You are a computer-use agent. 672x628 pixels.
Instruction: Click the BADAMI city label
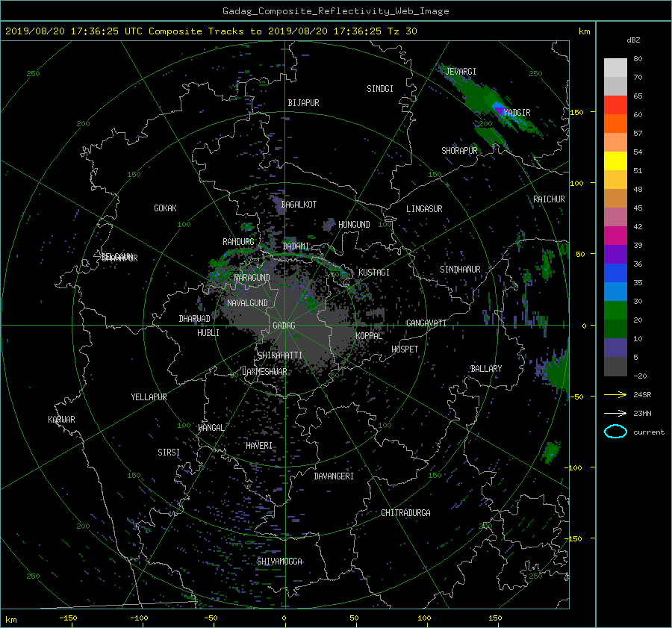click(x=296, y=246)
